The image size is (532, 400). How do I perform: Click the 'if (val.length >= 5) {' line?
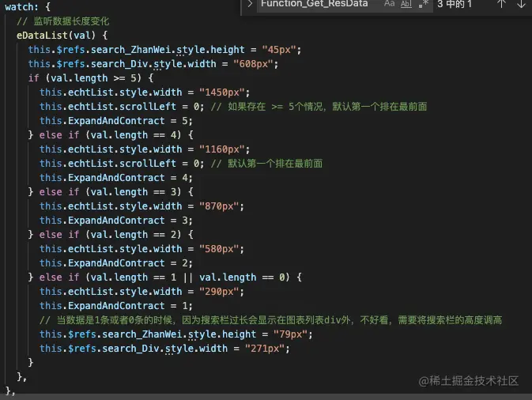pyautogui.click(x=91, y=78)
